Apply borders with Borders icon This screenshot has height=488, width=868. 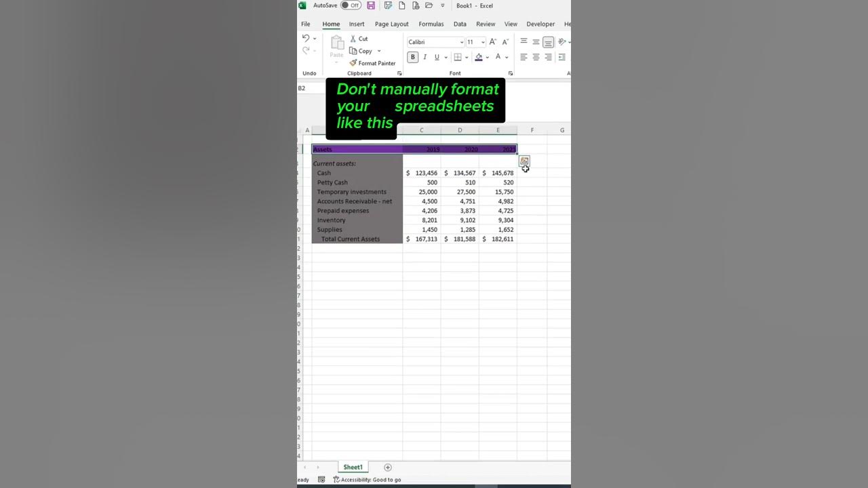pos(458,57)
